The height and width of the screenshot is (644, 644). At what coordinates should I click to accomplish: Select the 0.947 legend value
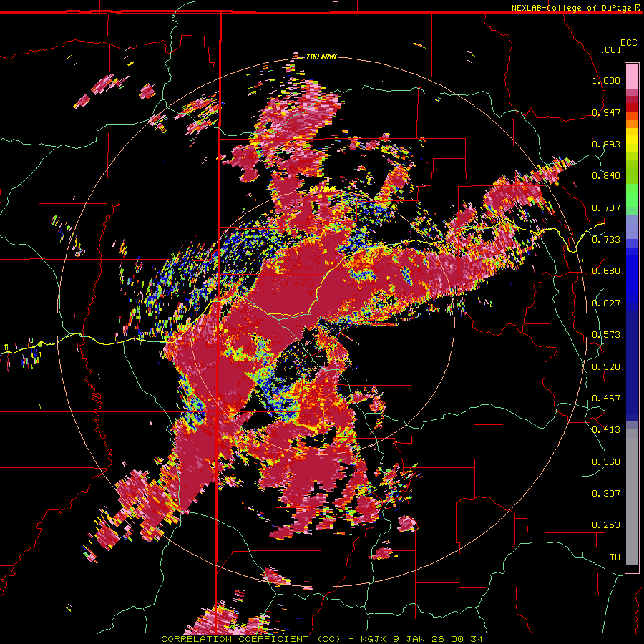point(606,112)
